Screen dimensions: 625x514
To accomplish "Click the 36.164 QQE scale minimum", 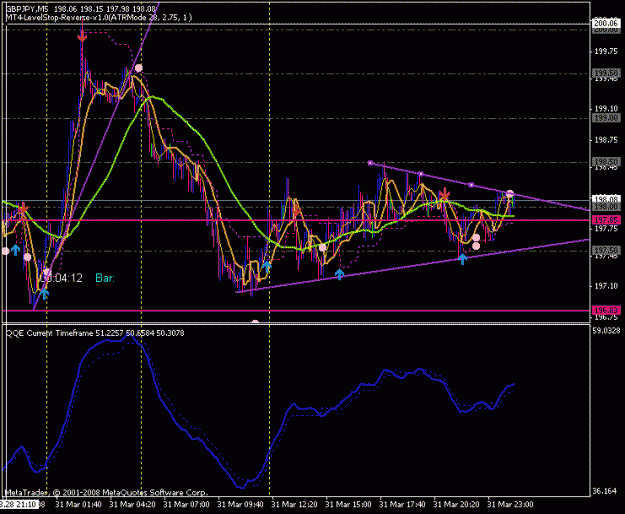I will tap(604, 491).
